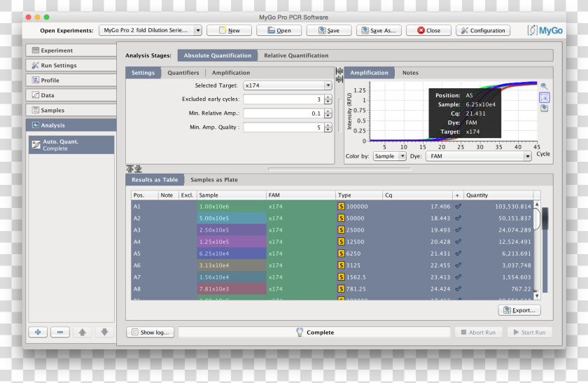Open the Color by Sample dropdown
This screenshot has width=588, height=383.
[x=390, y=156]
